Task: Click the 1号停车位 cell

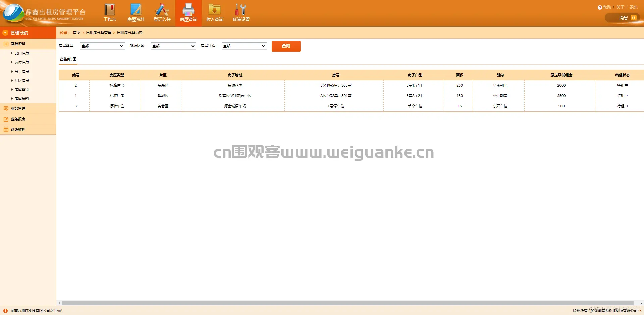Action: coord(336,106)
